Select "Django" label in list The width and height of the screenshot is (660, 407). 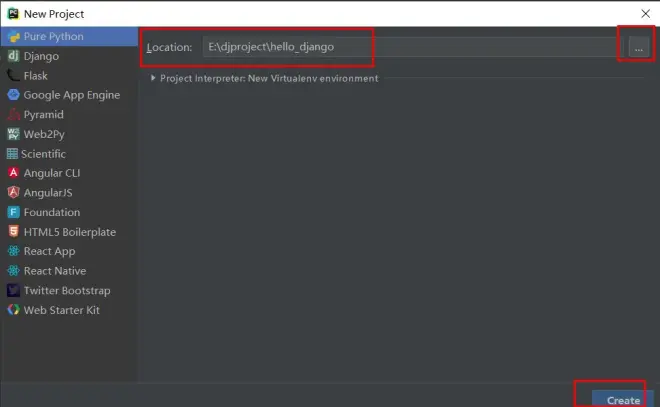(x=41, y=56)
